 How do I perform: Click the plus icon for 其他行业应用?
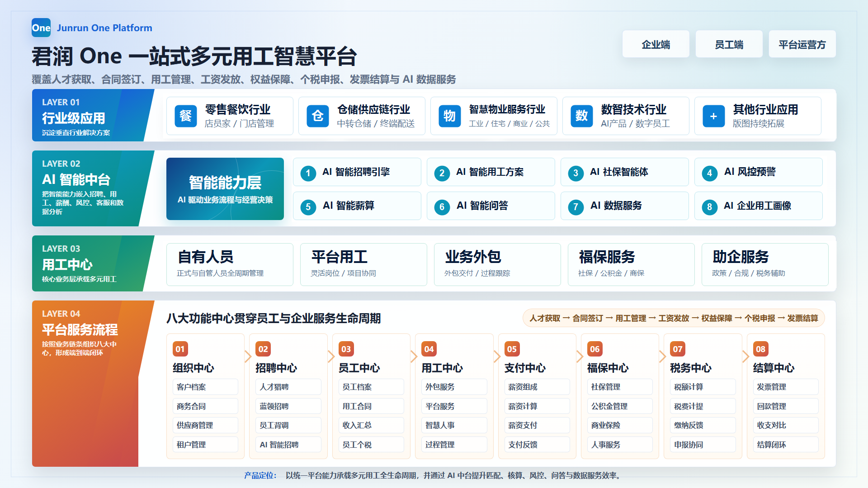714,116
